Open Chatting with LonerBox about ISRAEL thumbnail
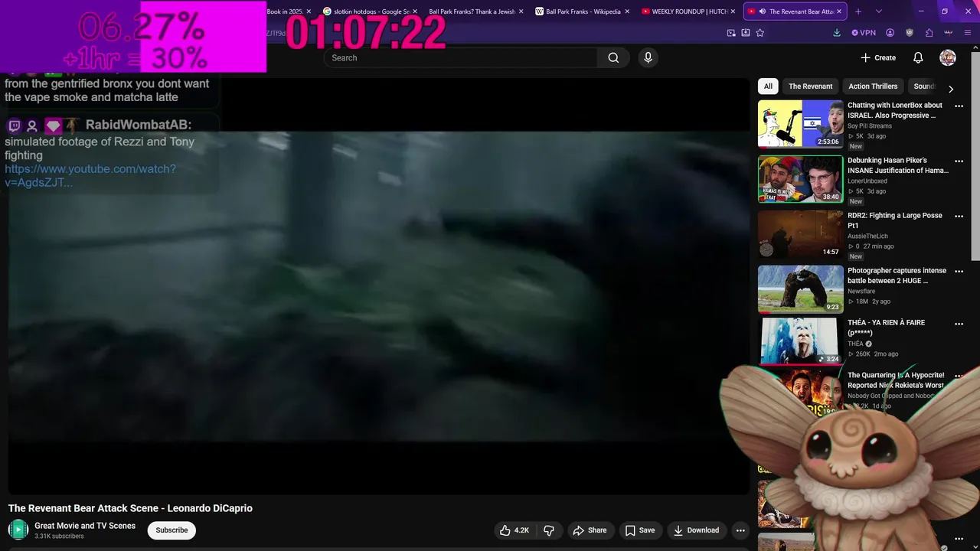980x551 pixels. [800, 123]
